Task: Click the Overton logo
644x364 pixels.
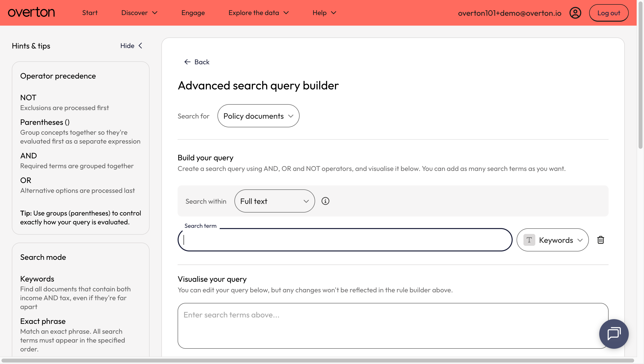Action: point(31,13)
